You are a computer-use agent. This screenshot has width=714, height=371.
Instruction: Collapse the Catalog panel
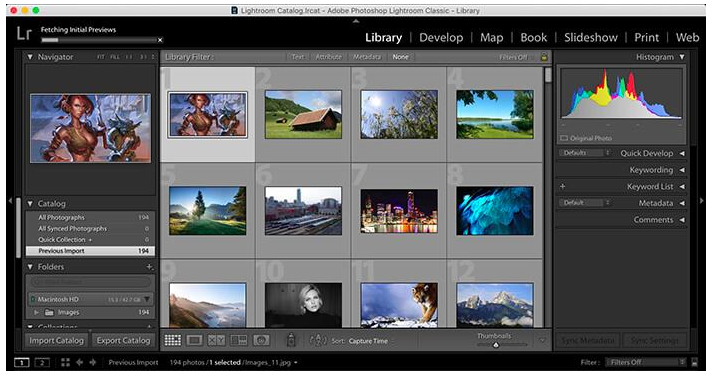coord(30,203)
